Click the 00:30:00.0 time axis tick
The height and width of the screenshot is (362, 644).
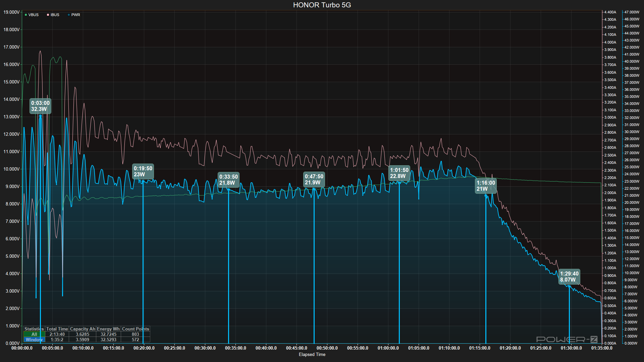point(205,348)
